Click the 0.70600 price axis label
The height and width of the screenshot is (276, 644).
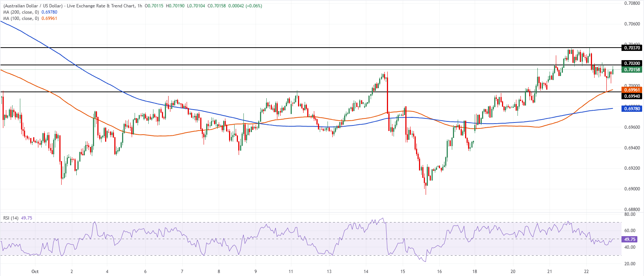[x=632, y=24]
